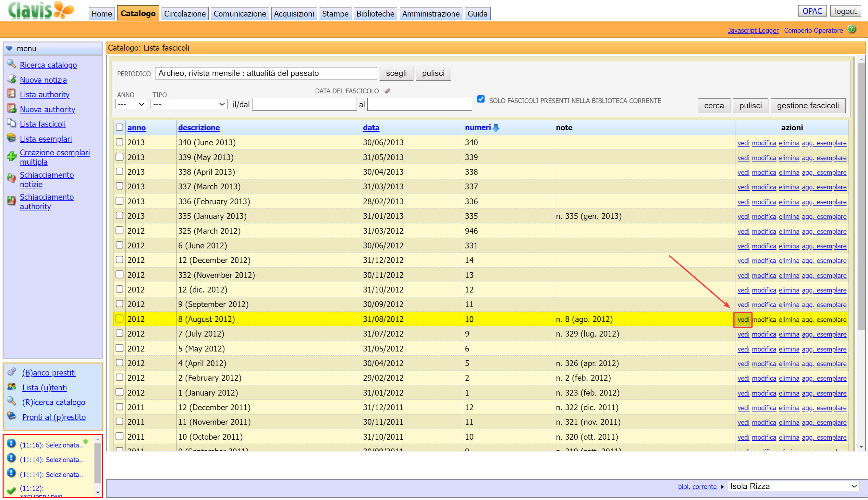
Task: Collapse the menu panel arrow
Action: point(9,48)
